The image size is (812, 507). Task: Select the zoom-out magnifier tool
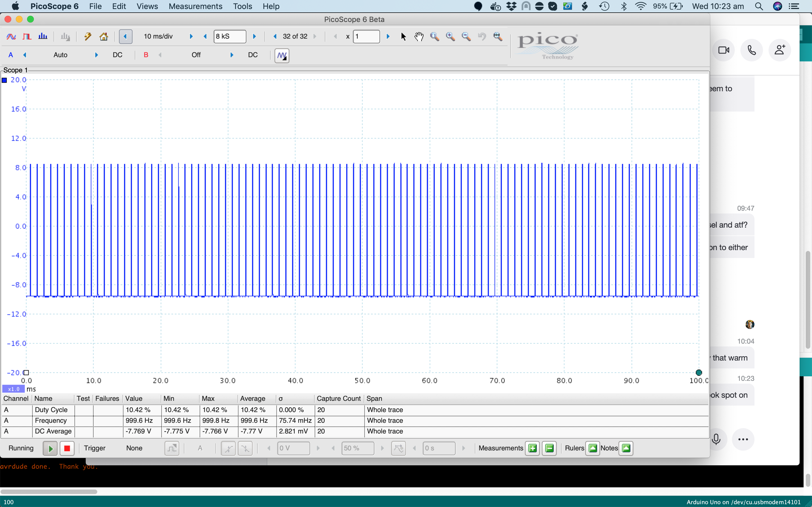pos(466,37)
